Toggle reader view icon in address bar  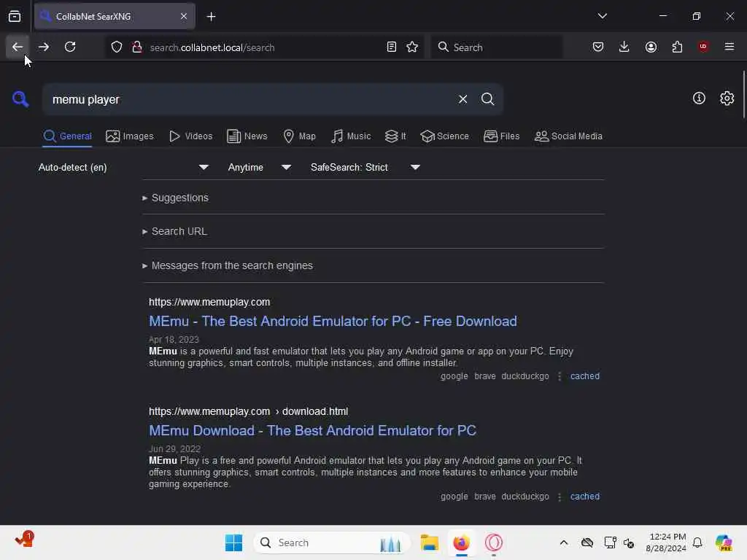click(392, 47)
